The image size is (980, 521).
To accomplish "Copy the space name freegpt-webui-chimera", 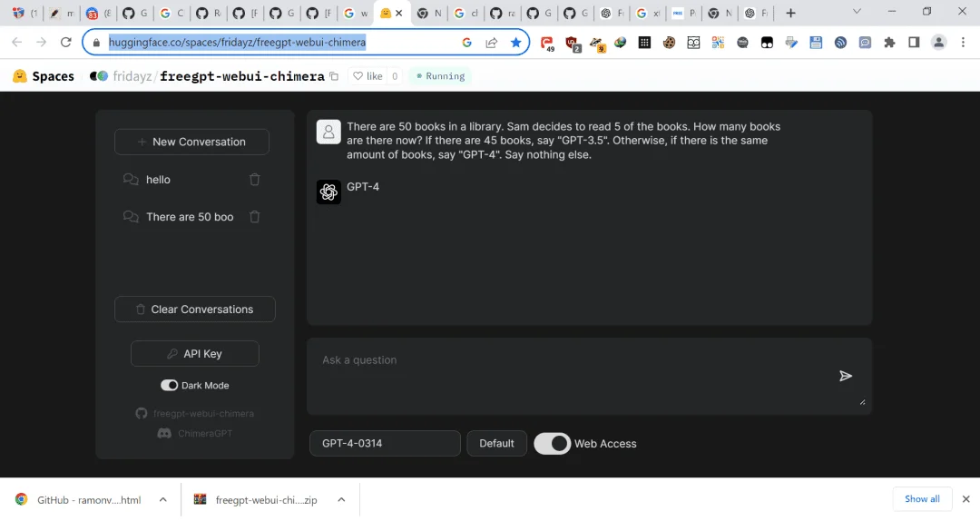I will pos(334,76).
